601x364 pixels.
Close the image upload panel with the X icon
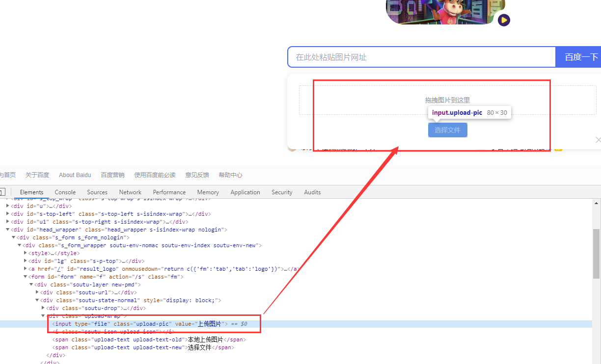(598, 140)
